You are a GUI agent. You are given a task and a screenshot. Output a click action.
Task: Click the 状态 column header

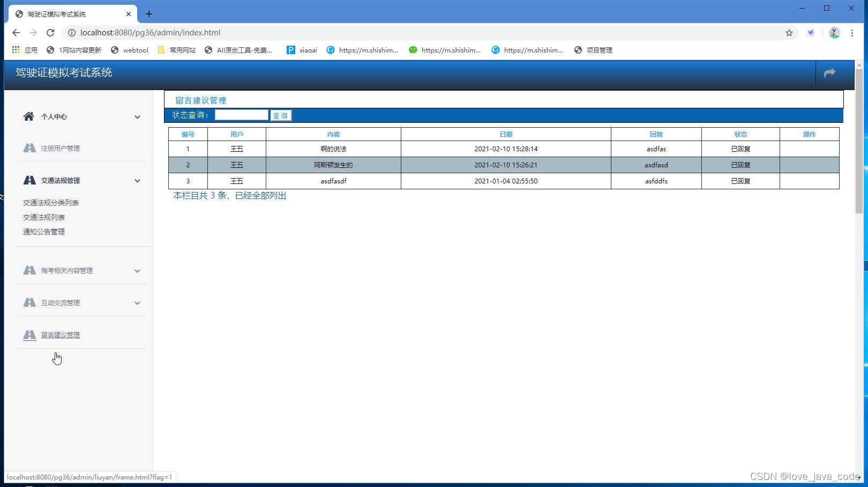pyautogui.click(x=740, y=134)
